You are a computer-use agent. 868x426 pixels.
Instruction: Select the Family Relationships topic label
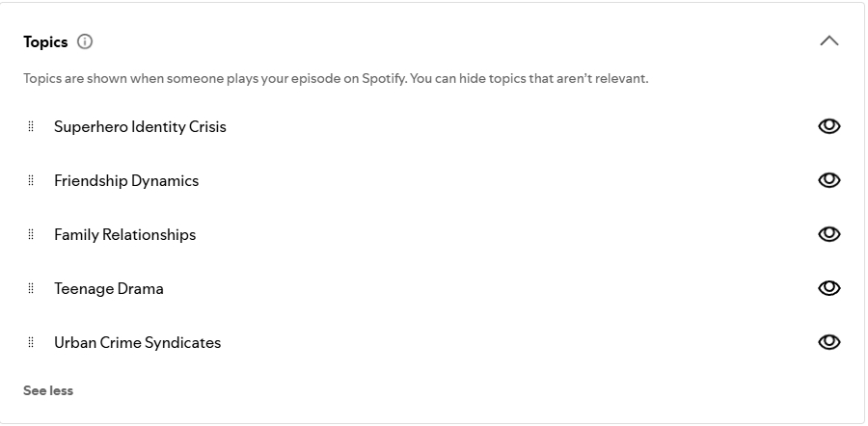click(x=124, y=234)
